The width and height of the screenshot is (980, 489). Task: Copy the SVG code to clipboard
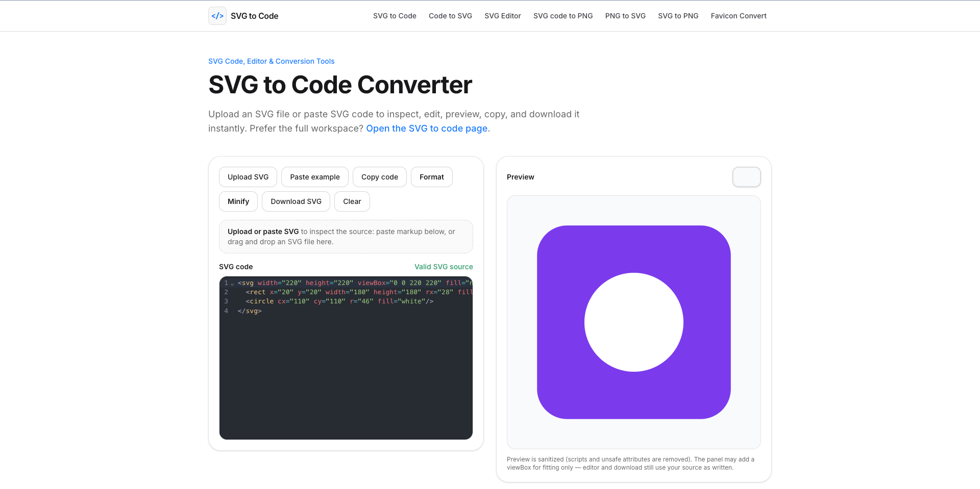(x=379, y=177)
